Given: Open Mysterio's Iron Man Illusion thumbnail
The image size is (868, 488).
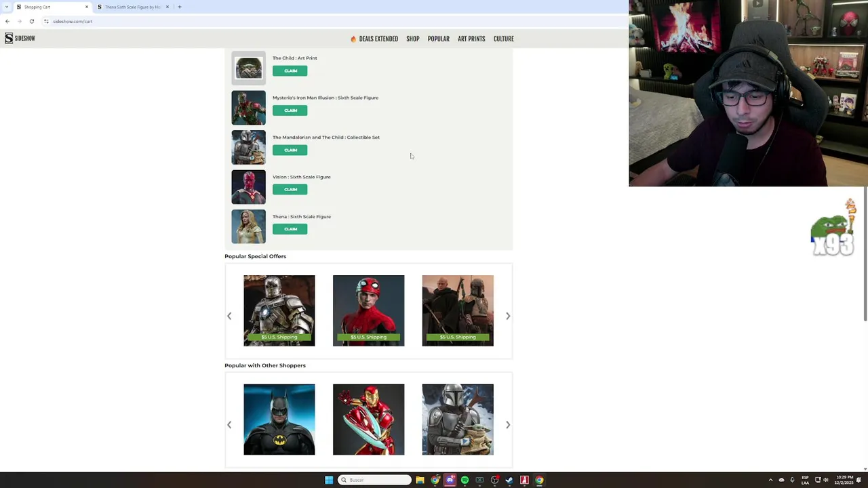Looking at the screenshot, I should pyautogui.click(x=249, y=108).
